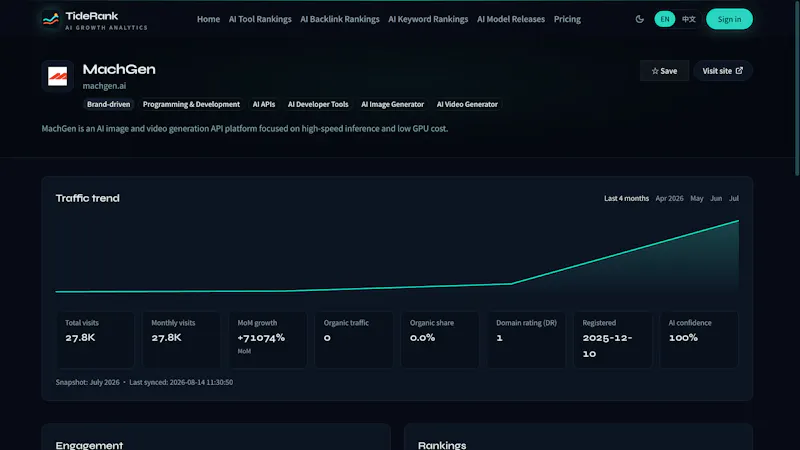Click the star Save button

(x=664, y=71)
